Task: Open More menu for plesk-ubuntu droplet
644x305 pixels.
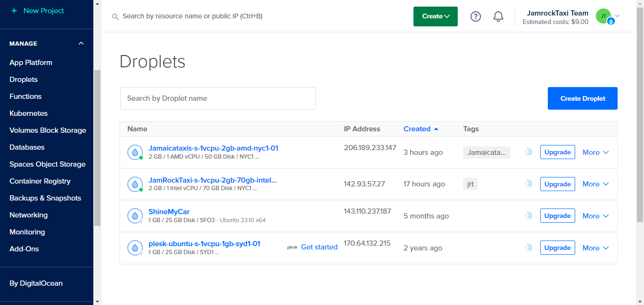Action: [596, 248]
